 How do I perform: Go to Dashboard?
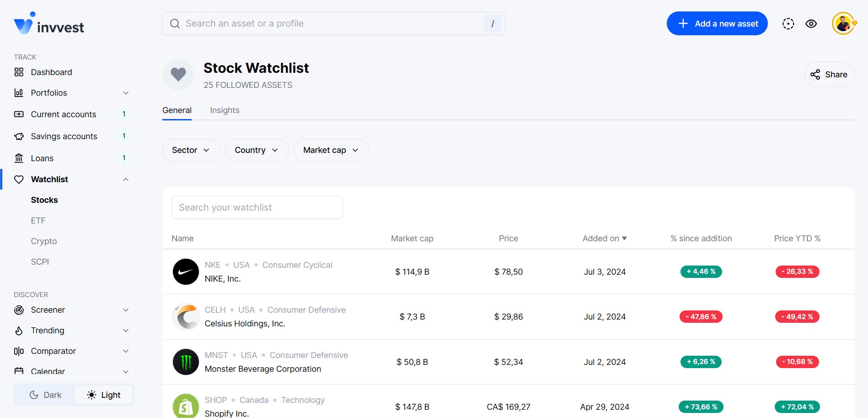(51, 72)
